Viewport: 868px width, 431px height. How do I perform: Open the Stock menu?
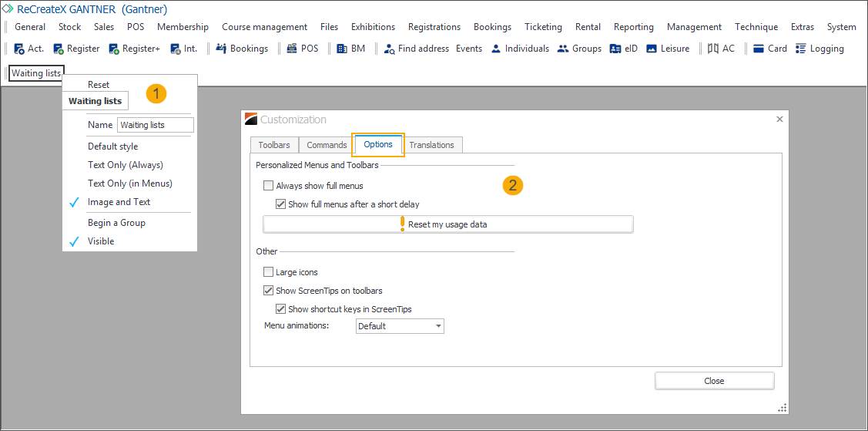[70, 26]
